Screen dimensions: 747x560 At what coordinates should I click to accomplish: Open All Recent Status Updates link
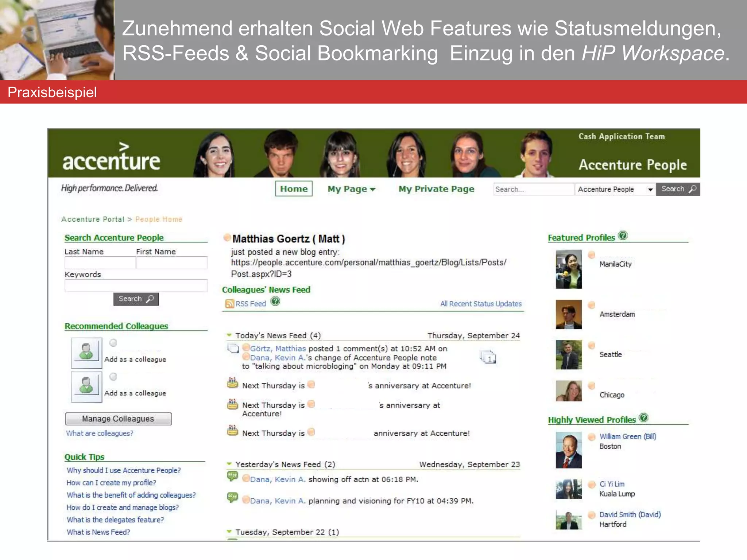481,304
